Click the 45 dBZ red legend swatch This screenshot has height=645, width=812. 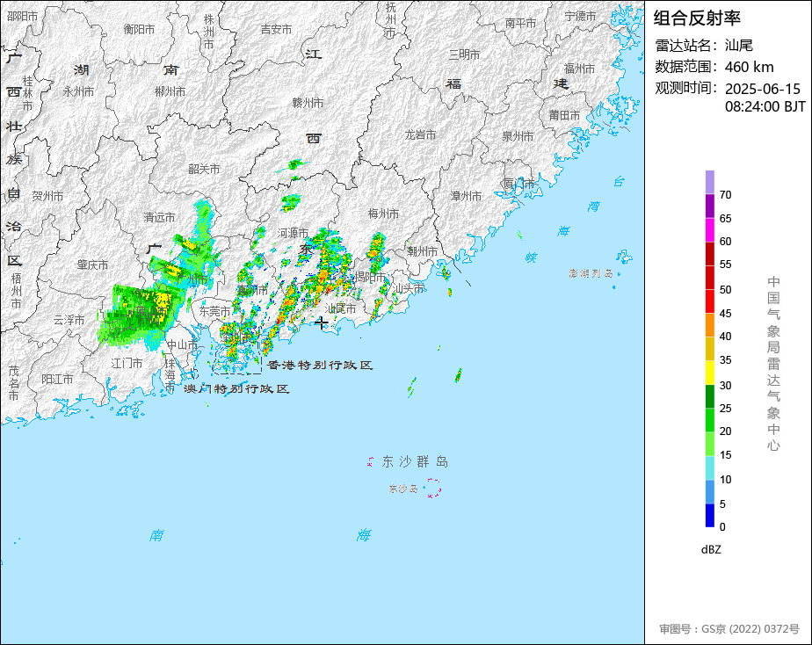709,301
